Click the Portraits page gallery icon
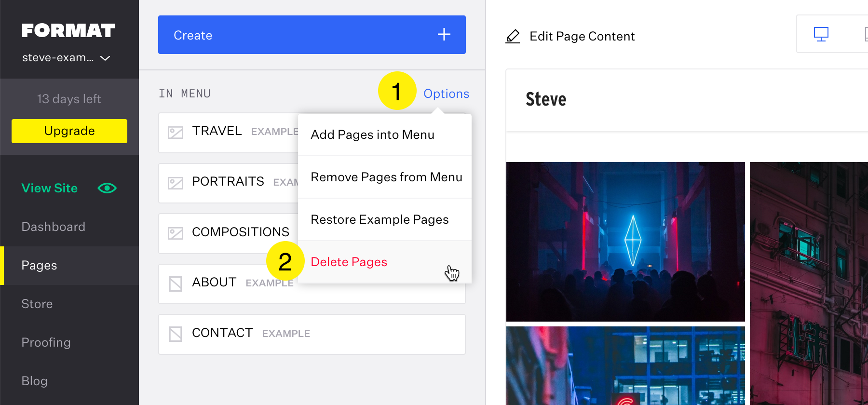Image resolution: width=868 pixels, height=405 pixels. pos(175,183)
